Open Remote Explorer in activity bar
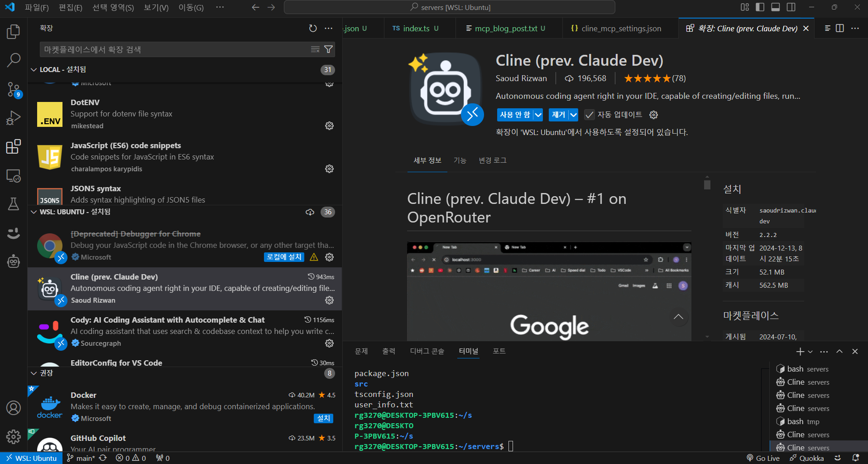 pyautogui.click(x=14, y=176)
